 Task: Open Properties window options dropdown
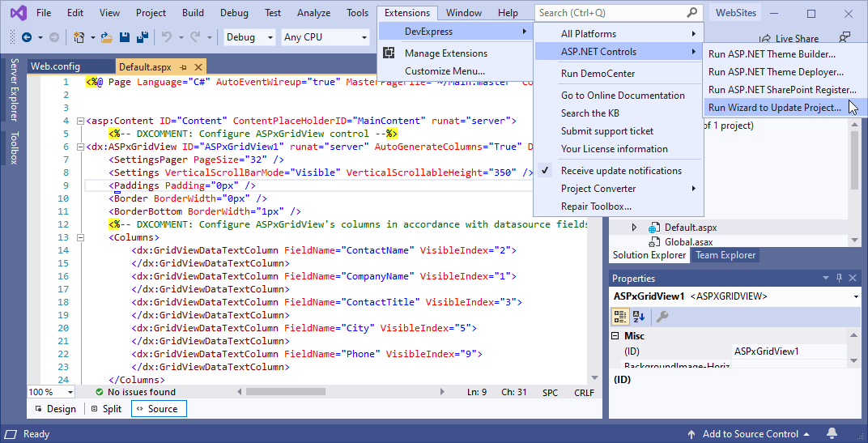tap(826, 278)
